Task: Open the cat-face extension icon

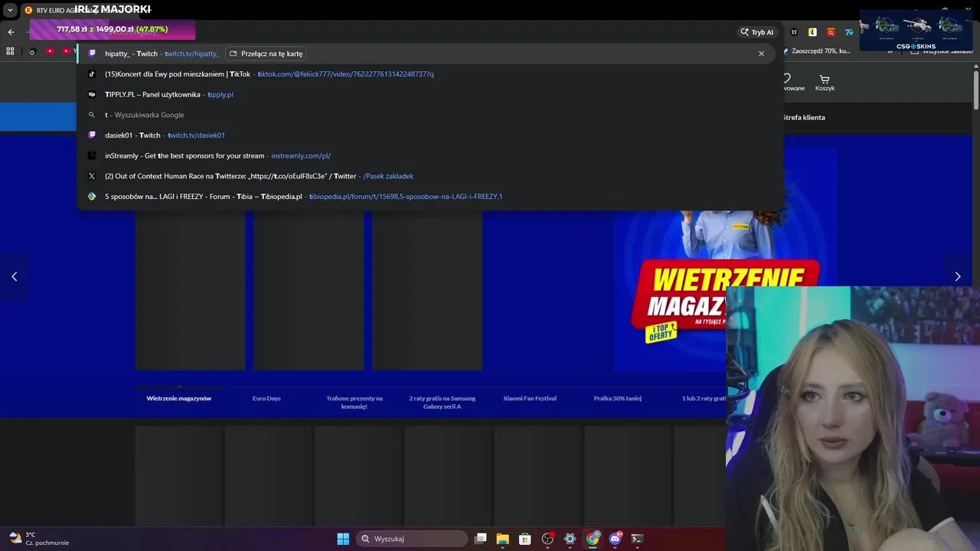Action: tap(794, 32)
